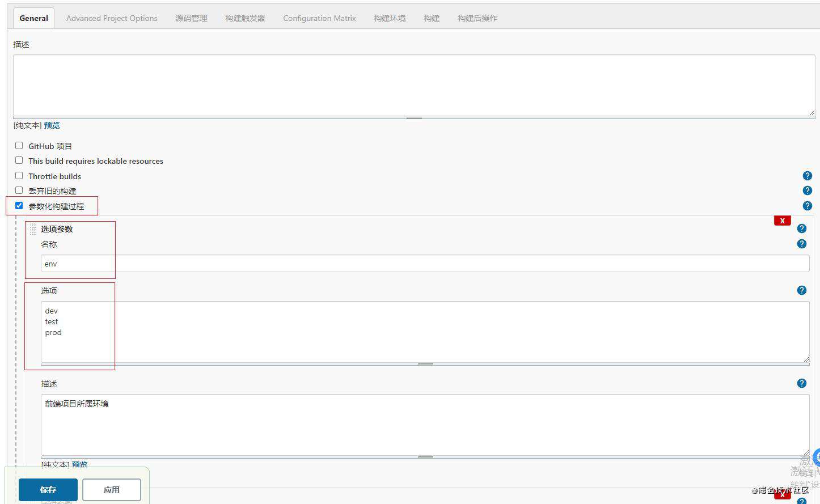Open the Advanced Project Options tab

[112, 18]
